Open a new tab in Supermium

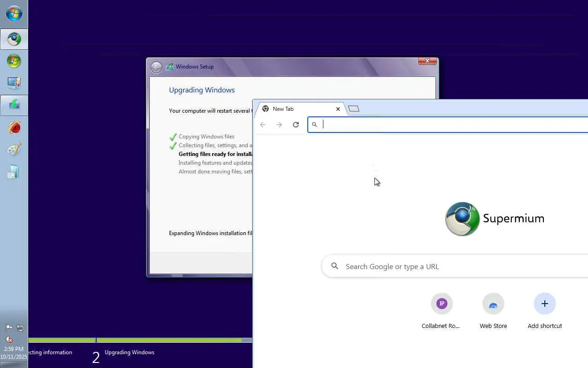pyautogui.click(x=354, y=109)
